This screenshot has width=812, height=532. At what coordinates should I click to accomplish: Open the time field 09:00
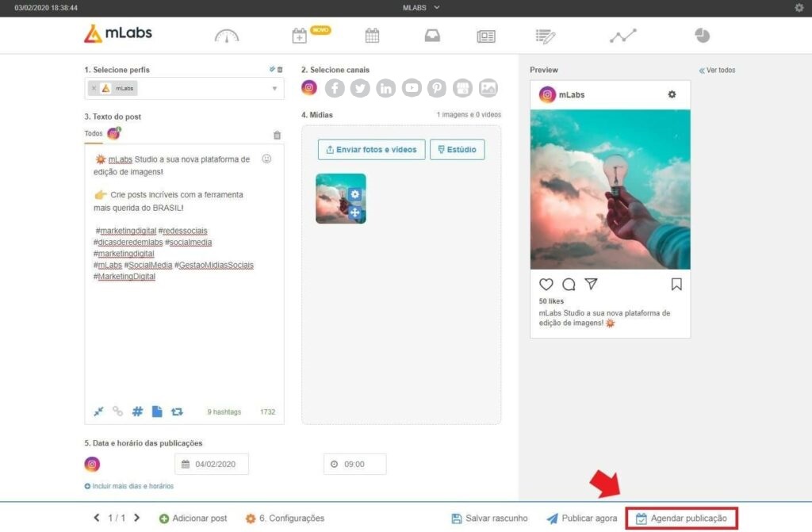pos(354,464)
